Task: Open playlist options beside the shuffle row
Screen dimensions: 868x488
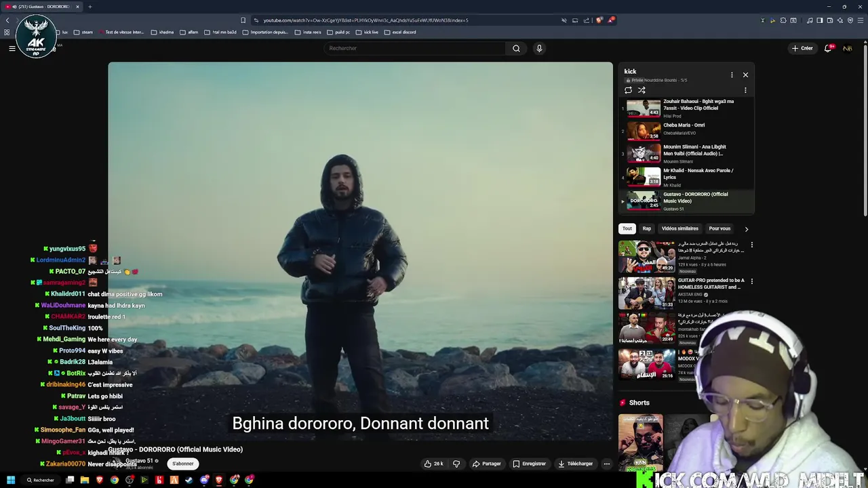Action: click(745, 90)
